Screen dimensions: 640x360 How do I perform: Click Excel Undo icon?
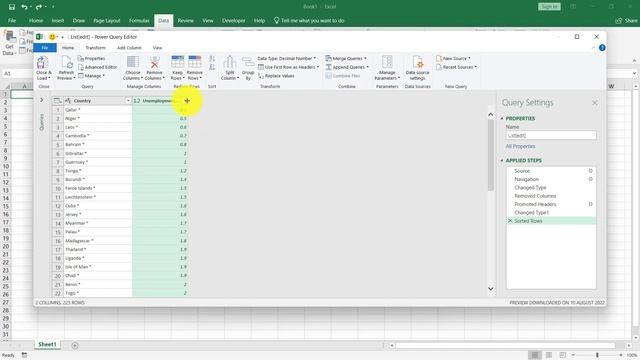point(24,7)
